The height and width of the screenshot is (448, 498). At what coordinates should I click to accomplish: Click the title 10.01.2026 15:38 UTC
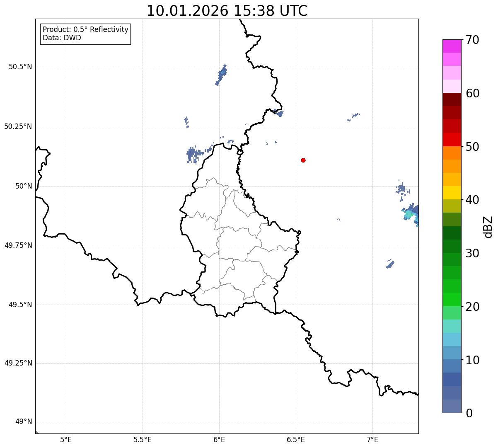(227, 11)
